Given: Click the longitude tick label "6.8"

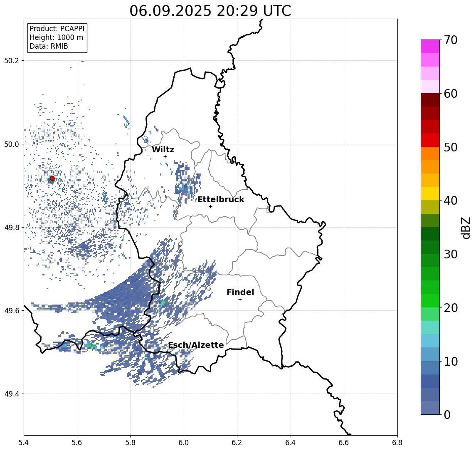Looking at the screenshot, I should coord(397,443).
